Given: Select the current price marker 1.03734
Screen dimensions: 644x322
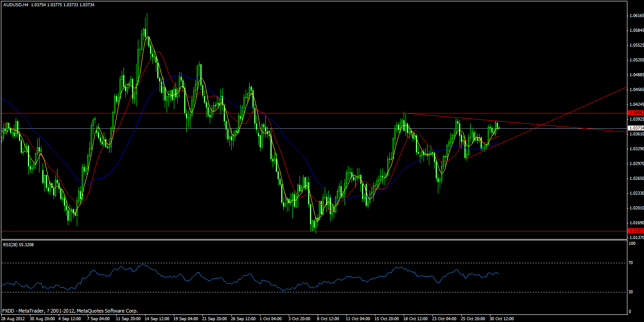Looking at the screenshot, I should 635,127.
